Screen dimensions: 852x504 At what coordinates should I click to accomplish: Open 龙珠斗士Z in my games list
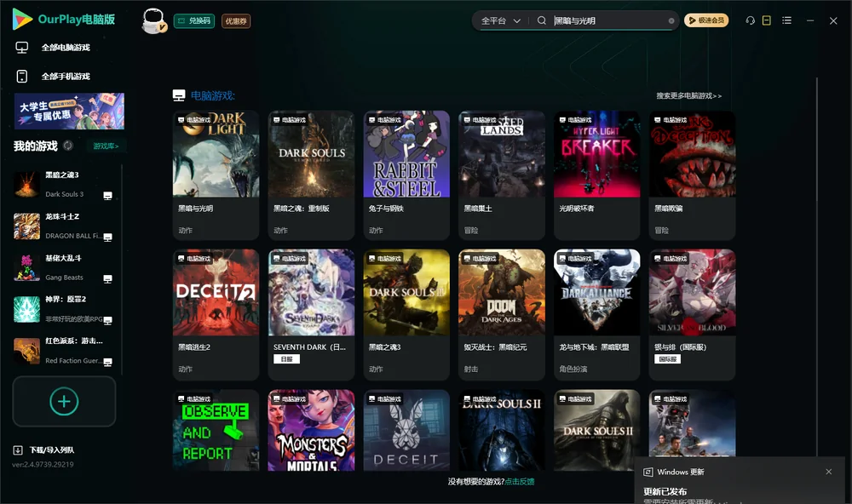point(64,226)
